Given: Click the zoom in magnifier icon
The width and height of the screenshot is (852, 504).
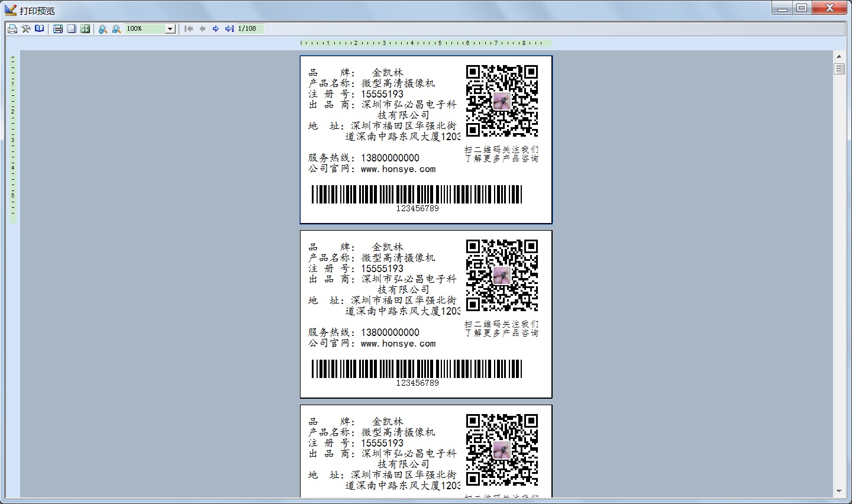Looking at the screenshot, I should pyautogui.click(x=103, y=29).
